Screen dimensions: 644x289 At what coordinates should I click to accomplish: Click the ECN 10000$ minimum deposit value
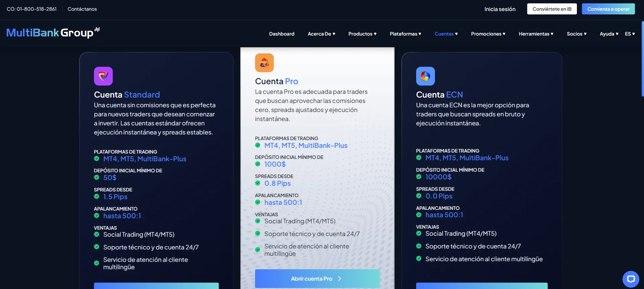tap(438, 177)
